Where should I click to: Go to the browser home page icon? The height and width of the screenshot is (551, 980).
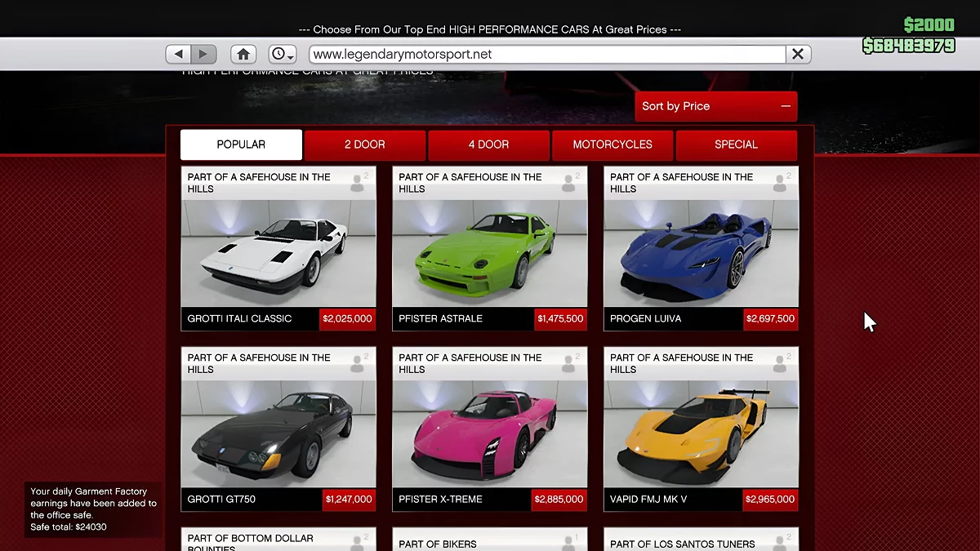click(x=243, y=54)
